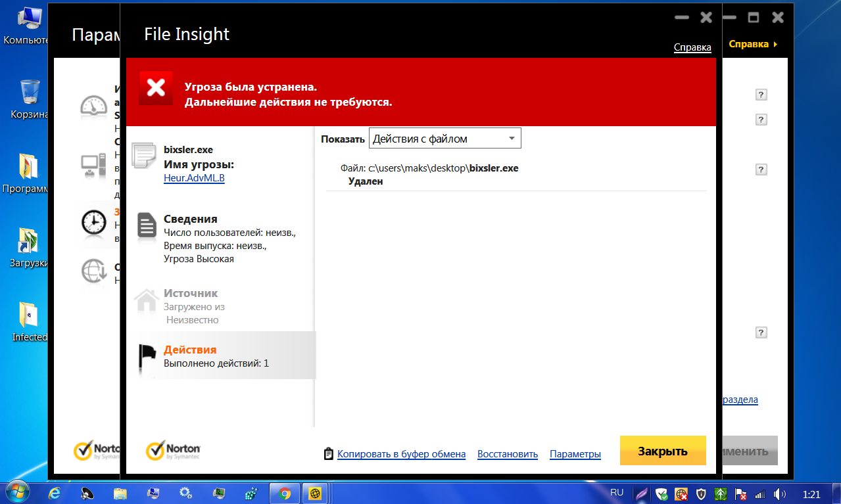Open the Программы desktop folder

[26, 173]
